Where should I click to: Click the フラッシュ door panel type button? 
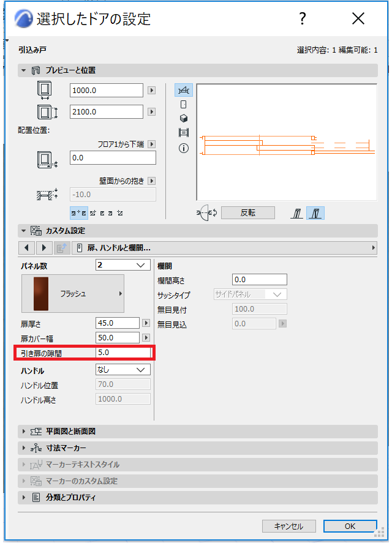coord(73,294)
